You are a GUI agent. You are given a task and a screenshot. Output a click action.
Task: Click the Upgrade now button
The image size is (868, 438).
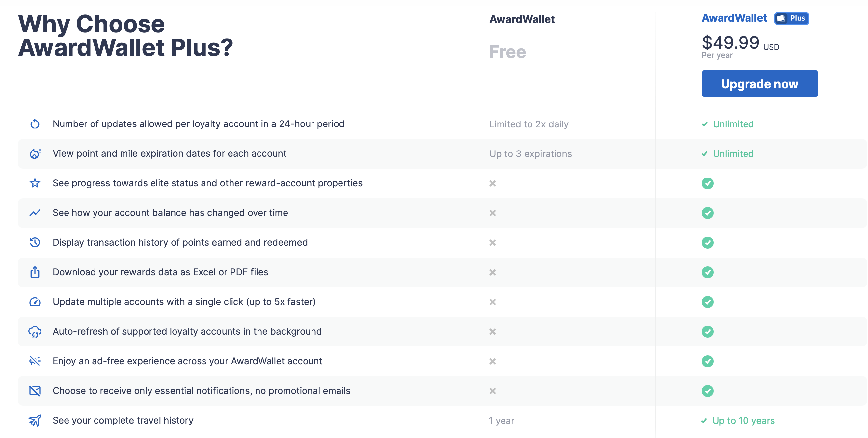click(x=759, y=84)
